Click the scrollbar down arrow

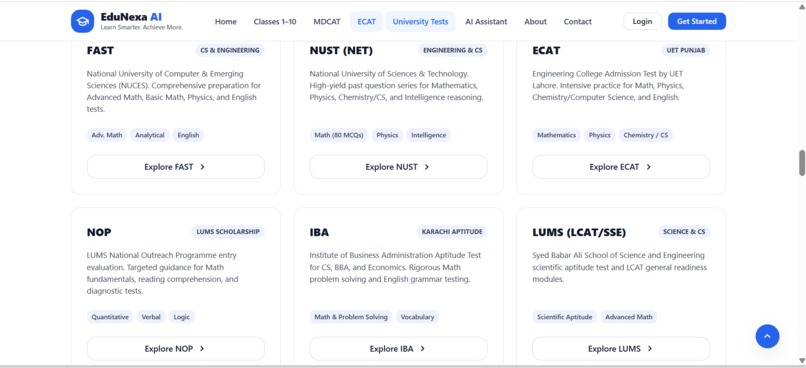801,360
